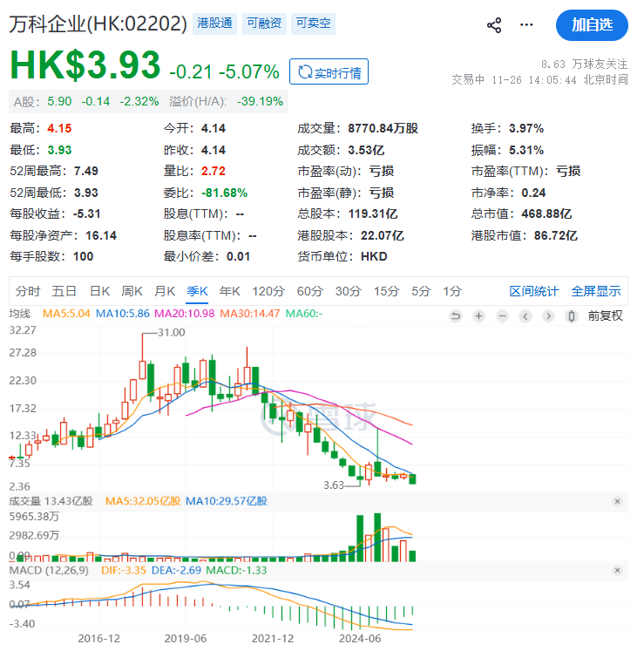Viewport: 644px width, 651px height.
Task: Switch to the 日K chart tab
Action: [x=99, y=291]
